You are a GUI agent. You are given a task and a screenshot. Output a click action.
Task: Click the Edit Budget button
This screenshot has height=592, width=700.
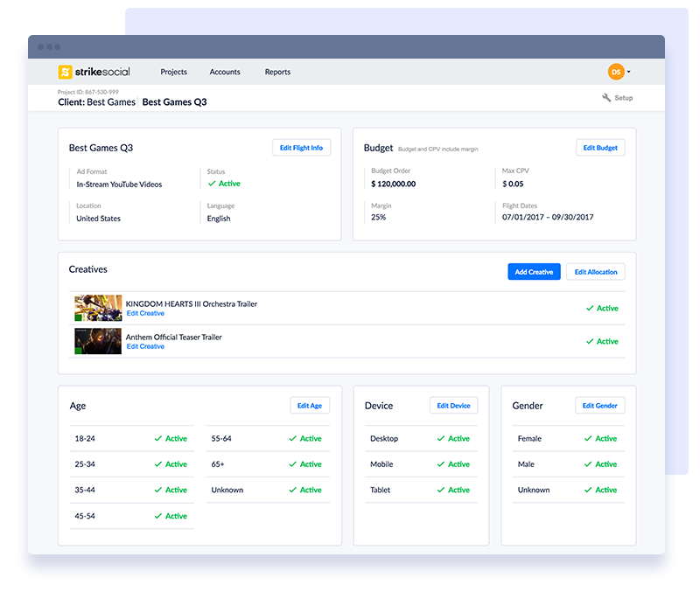pyautogui.click(x=600, y=148)
